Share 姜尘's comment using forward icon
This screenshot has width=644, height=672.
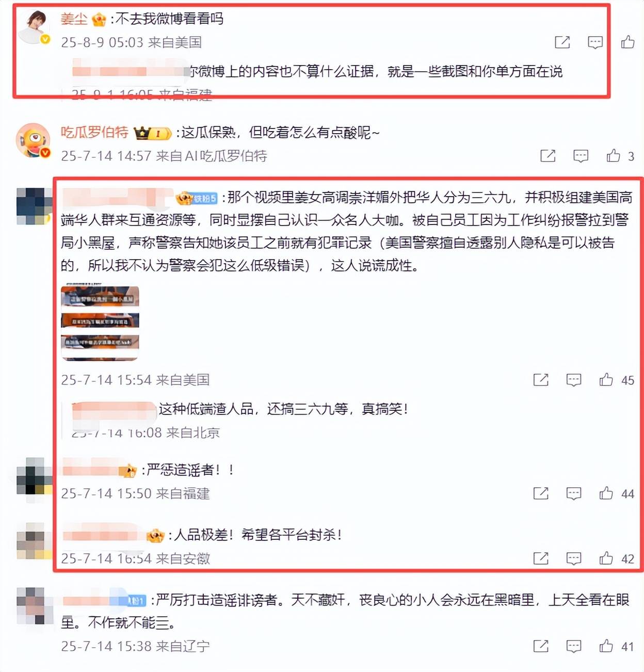pos(562,42)
